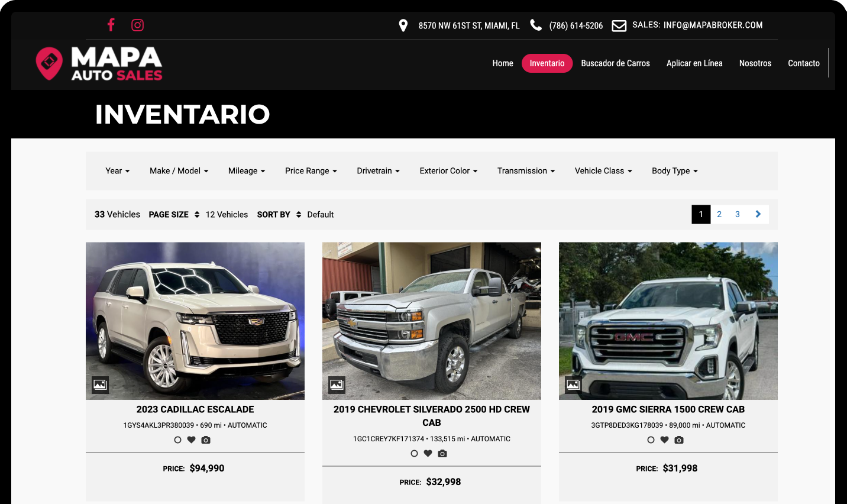This screenshot has width=847, height=504.
Task: Expand the Drivetrain filter
Action: point(378,171)
